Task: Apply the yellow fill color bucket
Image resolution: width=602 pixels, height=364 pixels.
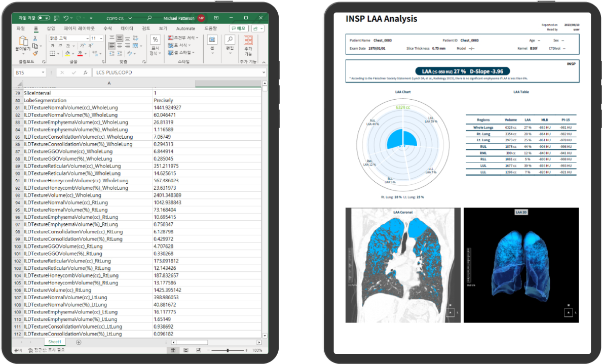Action: (67, 54)
